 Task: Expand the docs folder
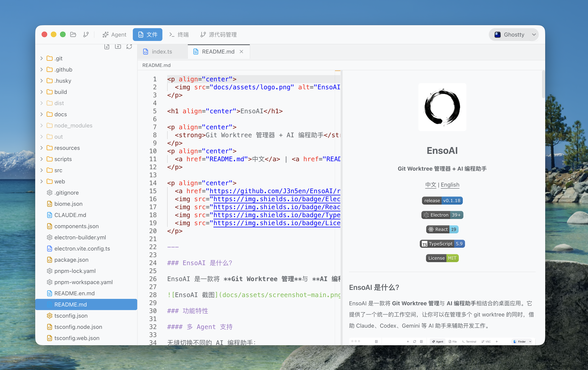(61, 114)
